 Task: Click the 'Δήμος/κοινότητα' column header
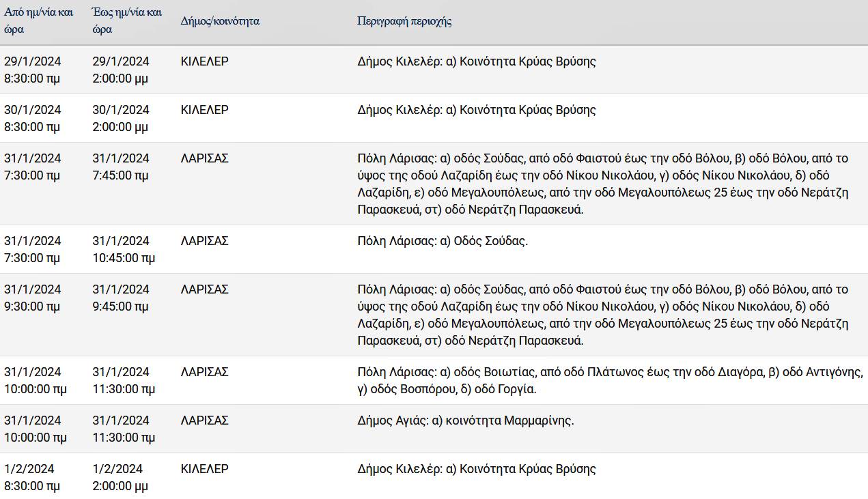(220, 21)
